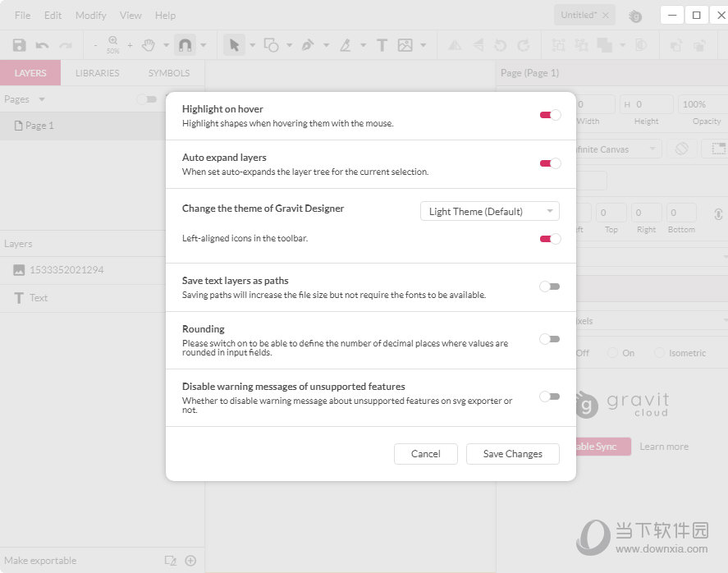
Task: Click the Enable Sync button
Action: (x=603, y=447)
